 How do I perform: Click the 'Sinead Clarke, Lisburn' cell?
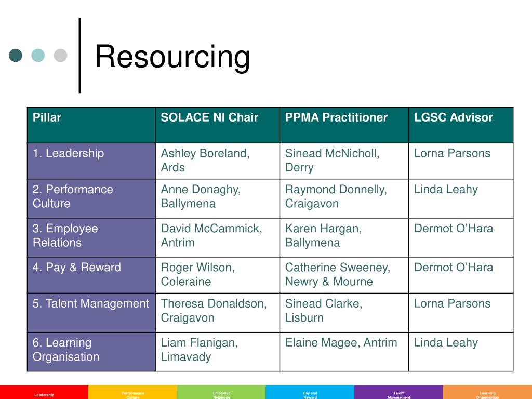344,313
